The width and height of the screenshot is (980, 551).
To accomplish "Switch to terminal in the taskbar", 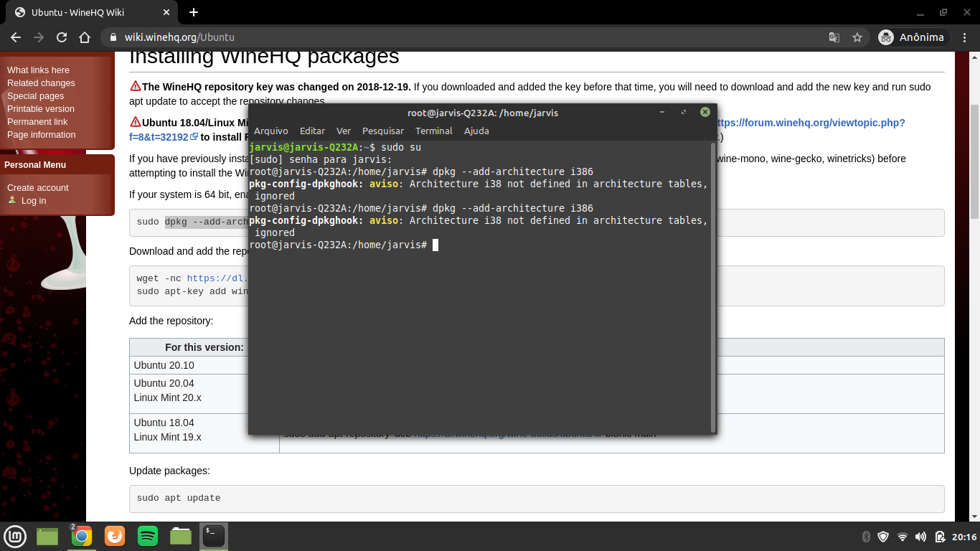I will tap(214, 536).
